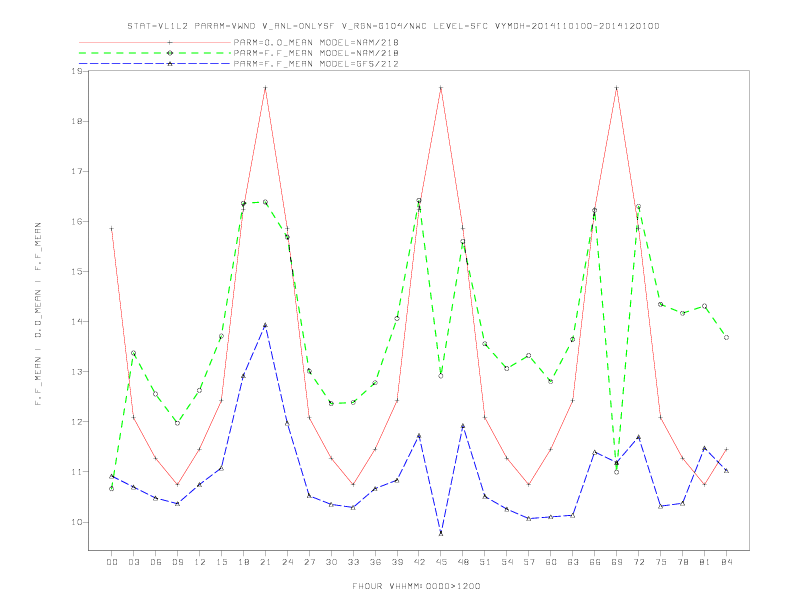Click the x-axis title FHOUR VHHMM
Screen dimensions: 792x612
point(416,586)
